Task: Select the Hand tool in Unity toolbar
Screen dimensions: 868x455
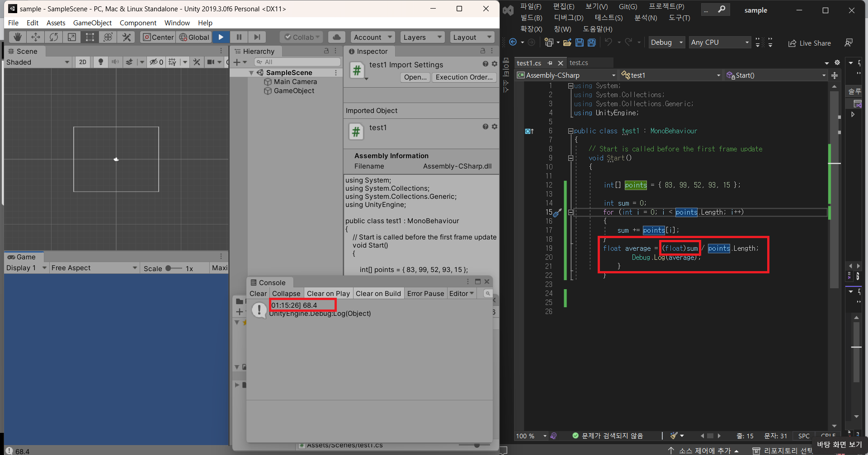Action: 17,37
